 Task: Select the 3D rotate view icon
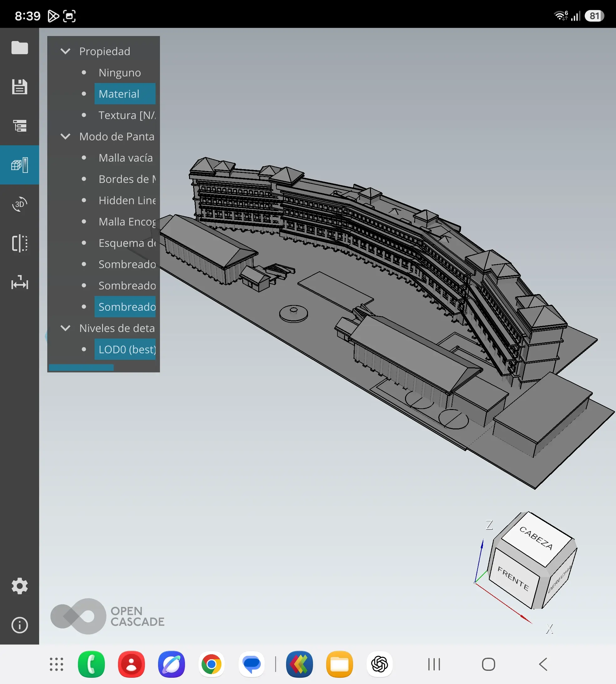[x=20, y=204]
